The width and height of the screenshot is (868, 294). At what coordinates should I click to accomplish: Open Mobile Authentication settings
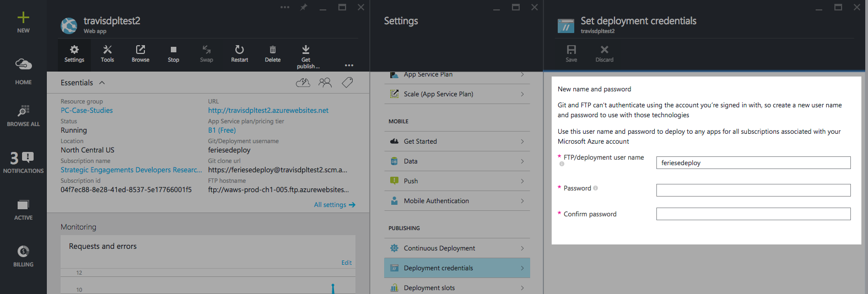click(457, 201)
